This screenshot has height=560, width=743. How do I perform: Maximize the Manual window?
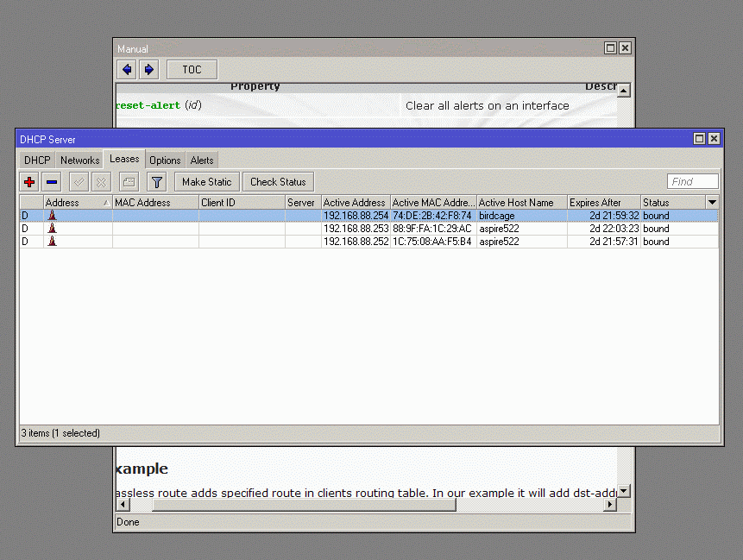click(611, 47)
